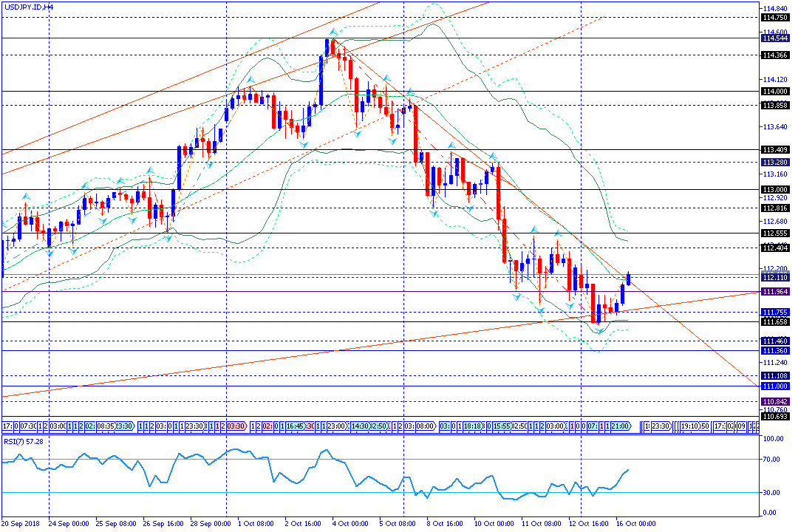Click the 28 Sep 00:00 date label
798x532 pixels.
[211, 524]
